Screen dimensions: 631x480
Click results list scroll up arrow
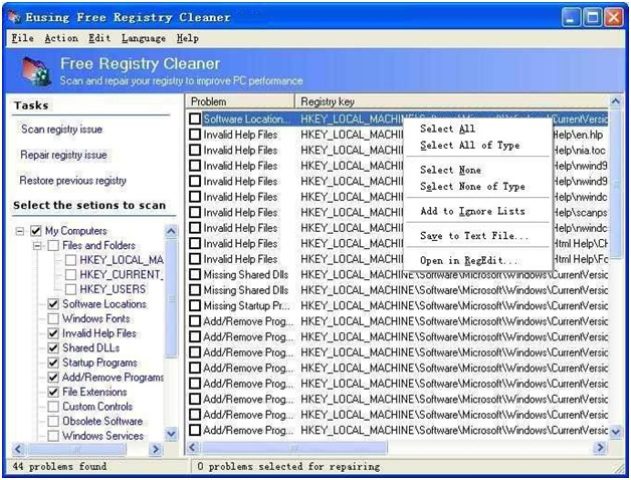(615, 101)
